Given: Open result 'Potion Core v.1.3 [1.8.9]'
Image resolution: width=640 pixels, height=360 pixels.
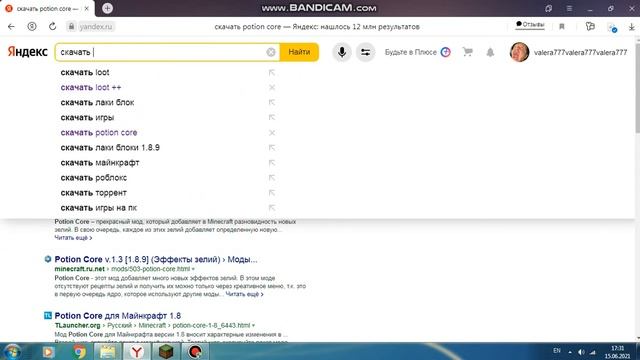Looking at the screenshot, I should pos(156,259).
